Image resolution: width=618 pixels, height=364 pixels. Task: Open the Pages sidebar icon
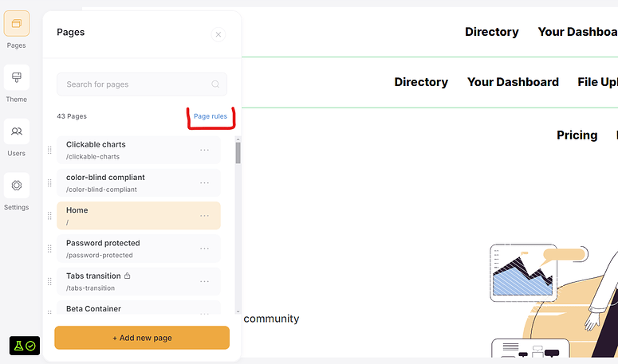(x=17, y=24)
